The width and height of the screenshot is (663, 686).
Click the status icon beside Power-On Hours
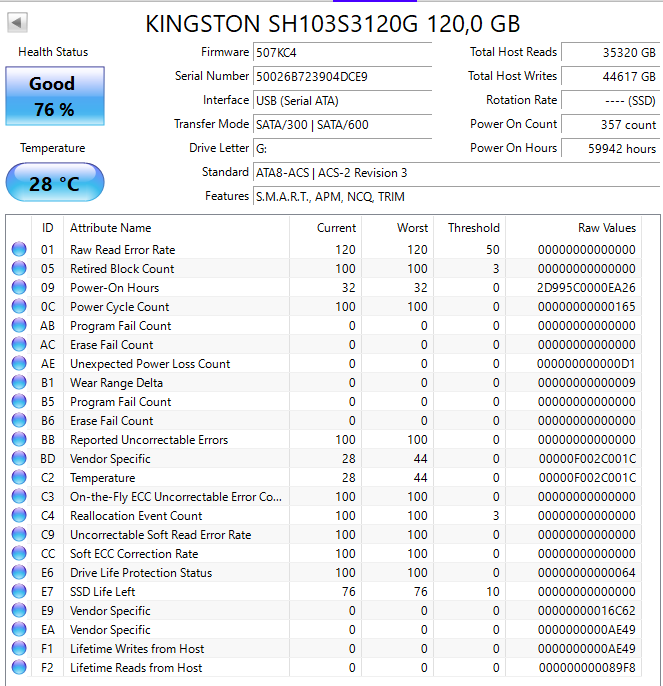(19, 288)
